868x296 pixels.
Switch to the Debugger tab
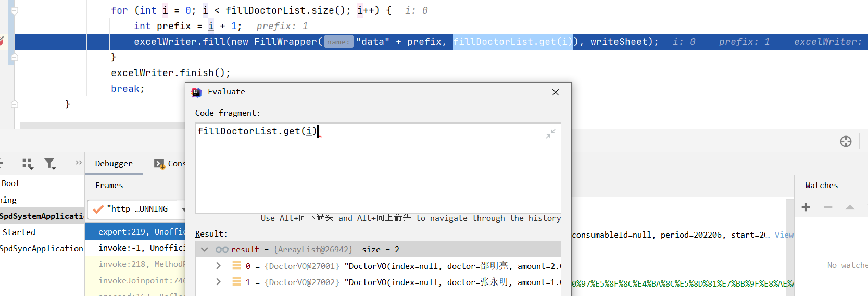(x=114, y=164)
